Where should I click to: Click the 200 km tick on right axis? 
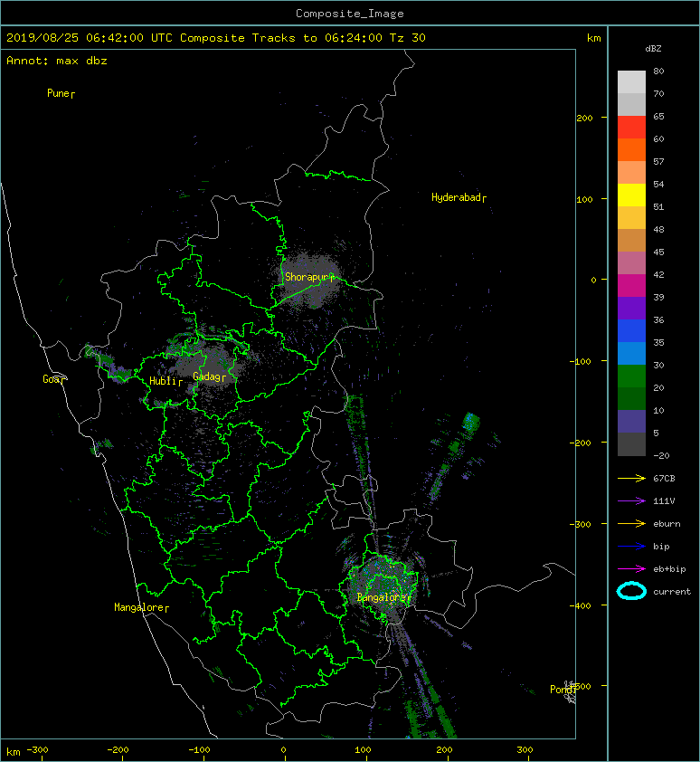585,118
